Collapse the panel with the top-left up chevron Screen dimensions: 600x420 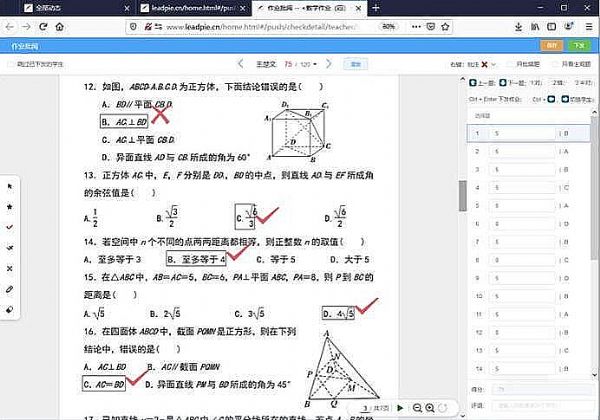463,80
